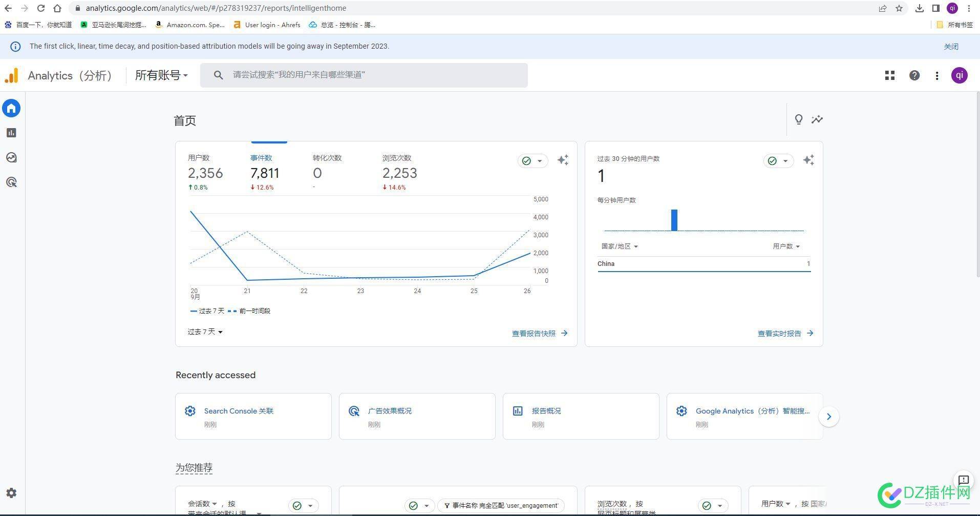980x516 pixels.
Task: Click the trend line icon beside lightbulb
Action: [817, 119]
